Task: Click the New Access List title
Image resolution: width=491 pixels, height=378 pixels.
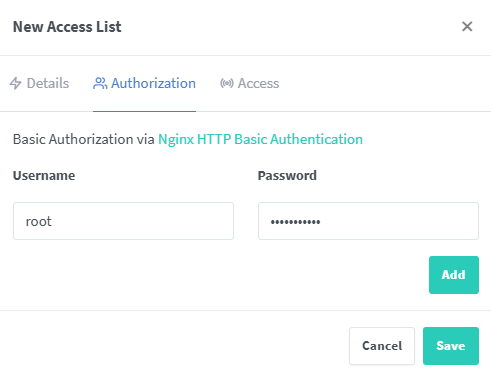Action: 67,27
